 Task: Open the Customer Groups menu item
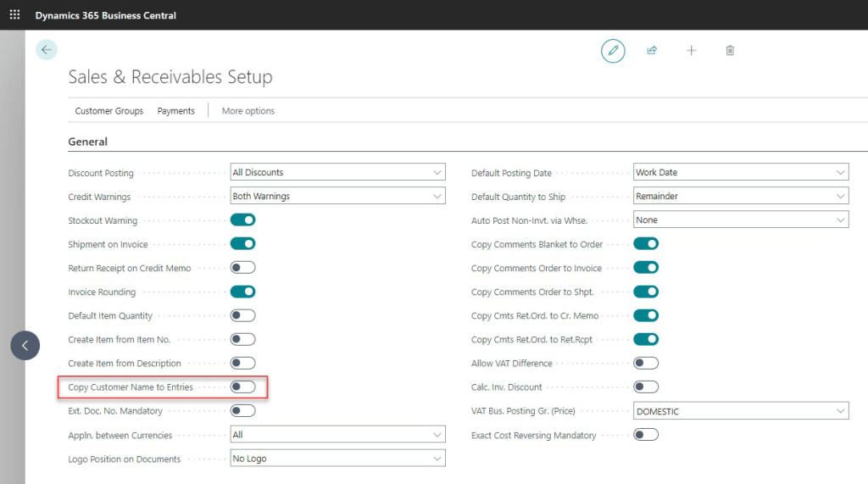[x=108, y=111]
